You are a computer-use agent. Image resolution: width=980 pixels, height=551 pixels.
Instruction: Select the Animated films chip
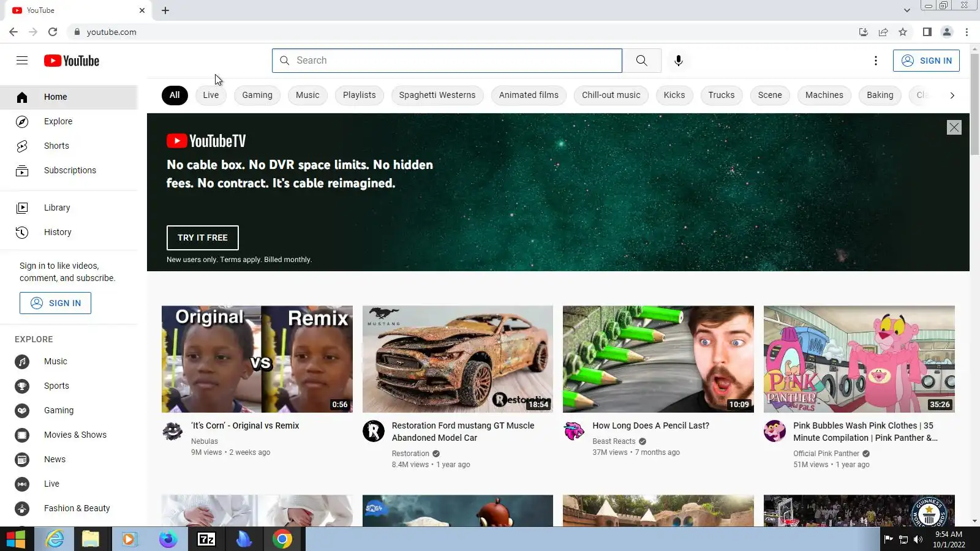(529, 95)
